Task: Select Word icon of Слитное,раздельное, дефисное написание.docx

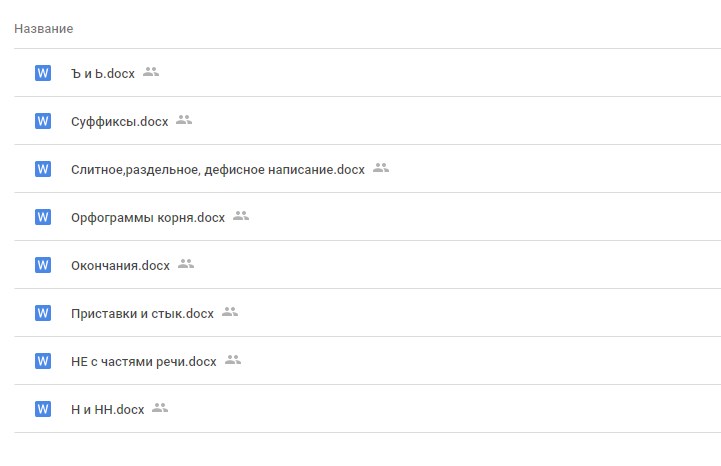Action: 43,169
